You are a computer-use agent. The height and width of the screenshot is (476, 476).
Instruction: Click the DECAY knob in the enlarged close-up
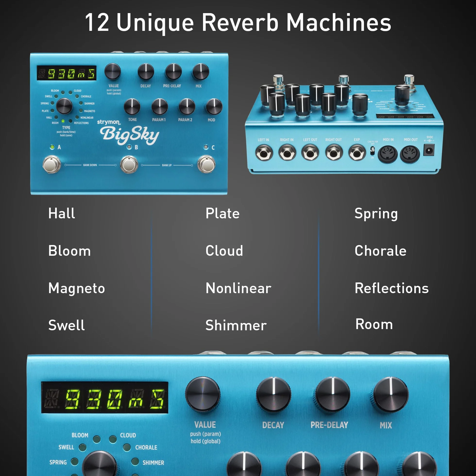pyautogui.click(x=273, y=394)
